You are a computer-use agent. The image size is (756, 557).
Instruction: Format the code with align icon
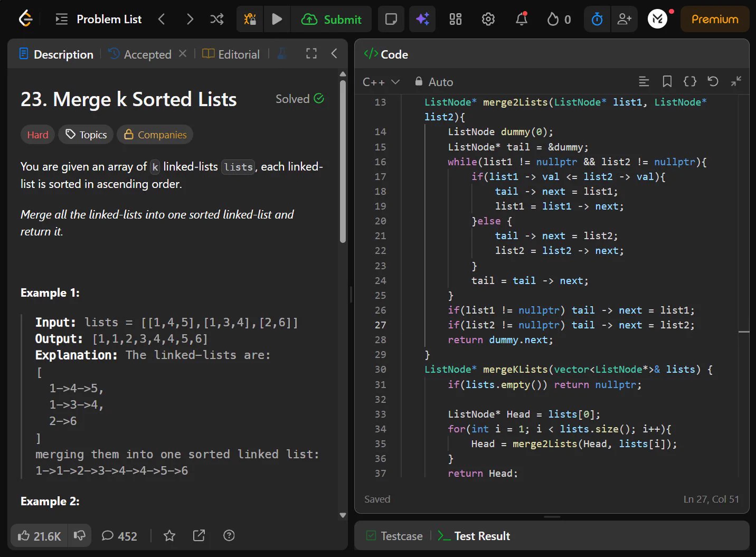(644, 81)
